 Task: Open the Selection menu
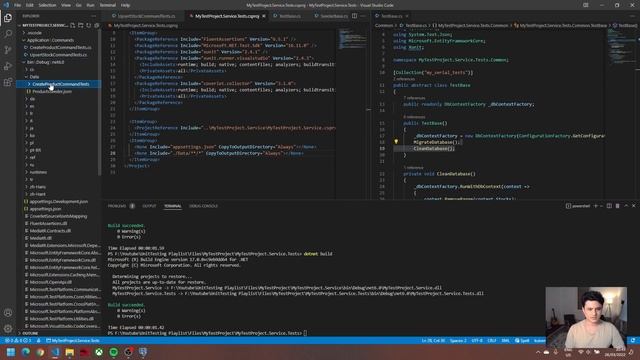47,5
